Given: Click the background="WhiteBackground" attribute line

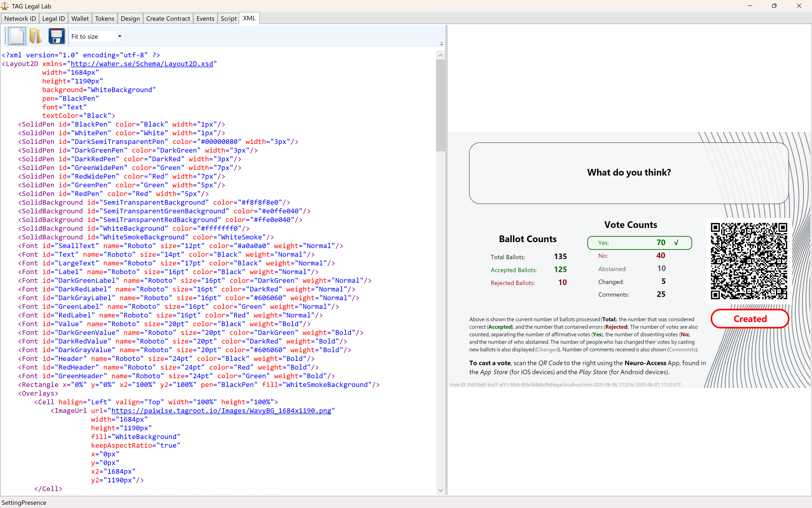Looking at the screenshot, I should (x=99, y=90).
